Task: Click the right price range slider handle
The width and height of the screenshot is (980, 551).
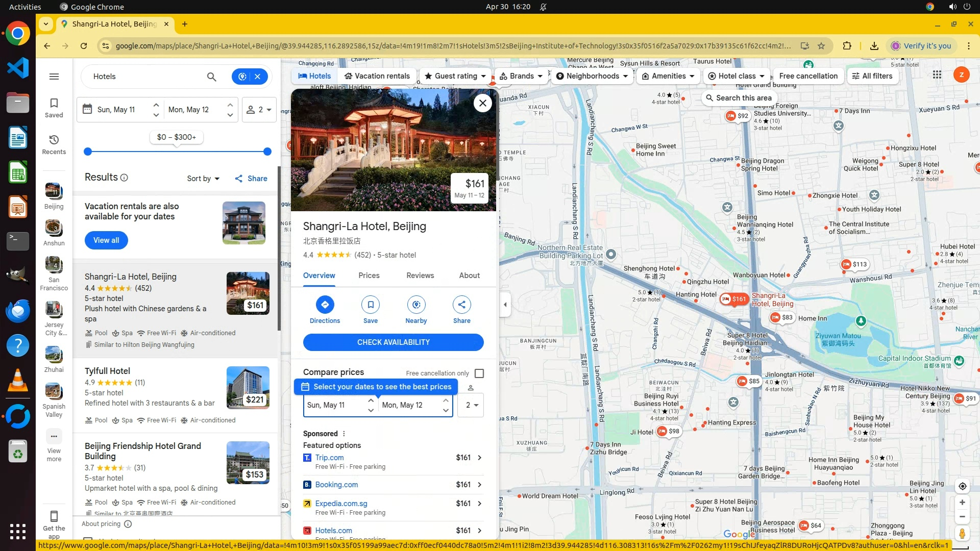Action: pyautogui.click(x=267, y=152)
